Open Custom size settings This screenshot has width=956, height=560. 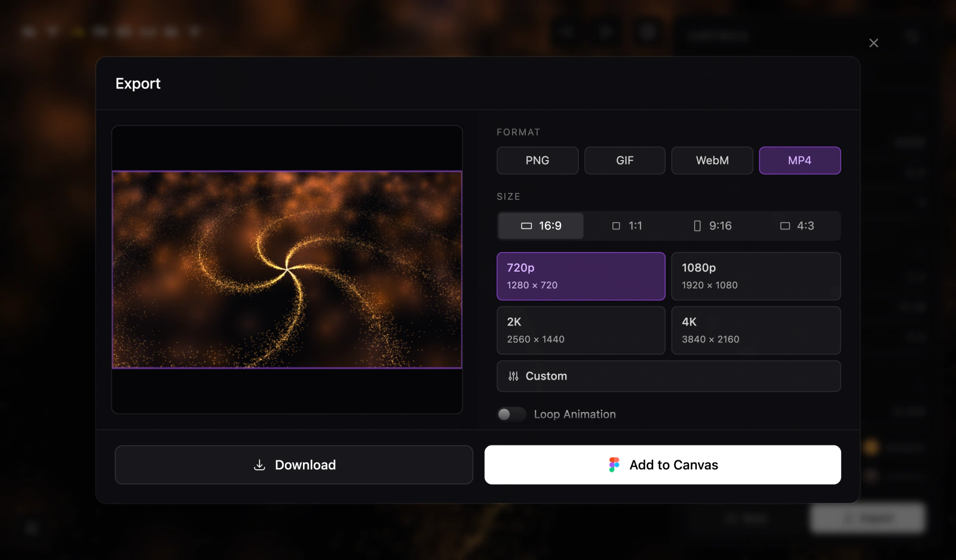point(669,376)
